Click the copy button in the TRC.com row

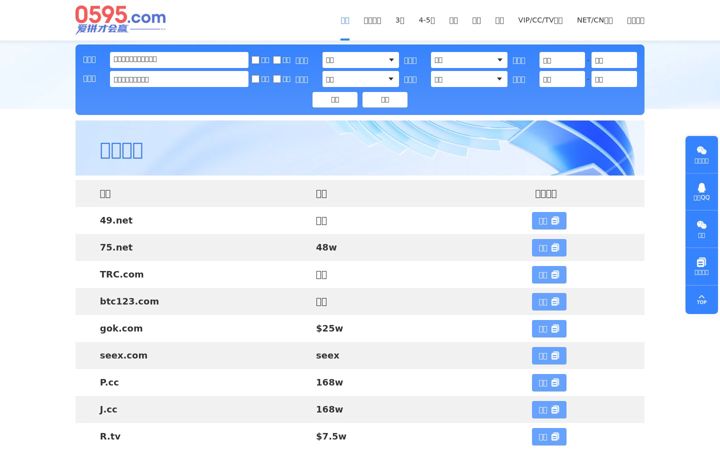(x=549, y=275)
